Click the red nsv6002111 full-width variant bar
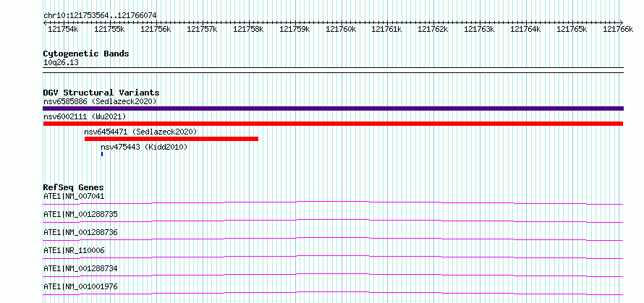 tap(333, 124)
